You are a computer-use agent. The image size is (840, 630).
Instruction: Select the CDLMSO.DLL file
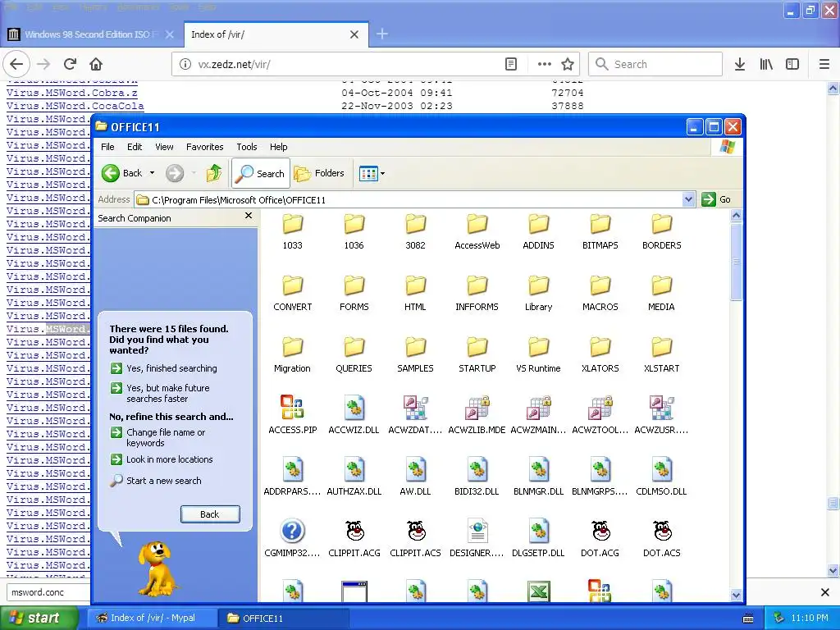point(662,469)
